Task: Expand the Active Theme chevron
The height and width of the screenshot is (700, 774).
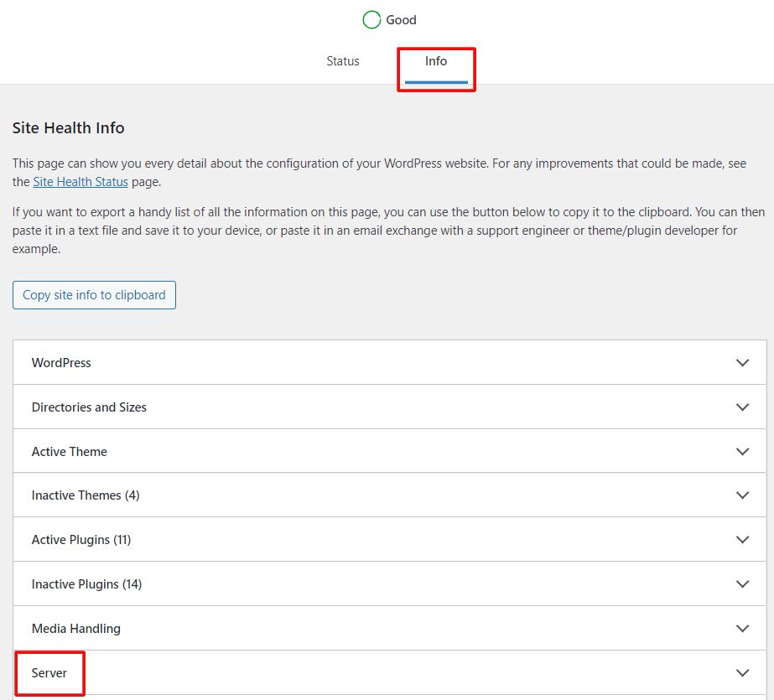Action: point(742,451)
